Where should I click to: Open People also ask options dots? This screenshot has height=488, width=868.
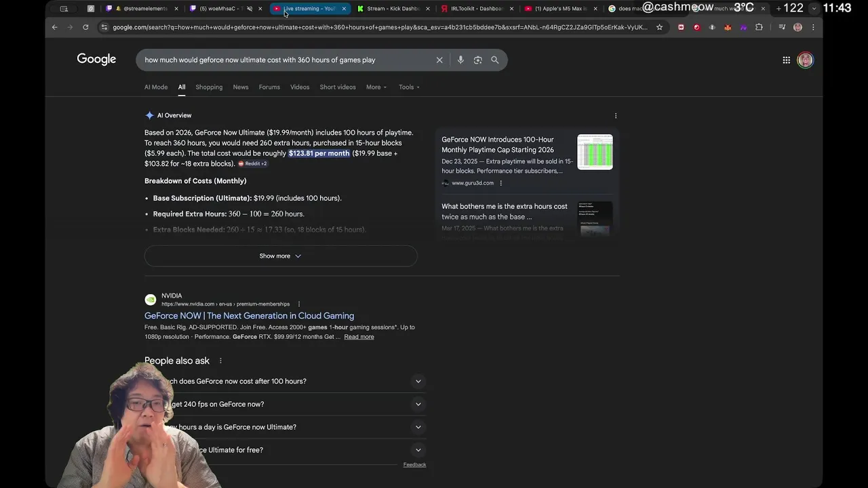(x=220, y=361)
